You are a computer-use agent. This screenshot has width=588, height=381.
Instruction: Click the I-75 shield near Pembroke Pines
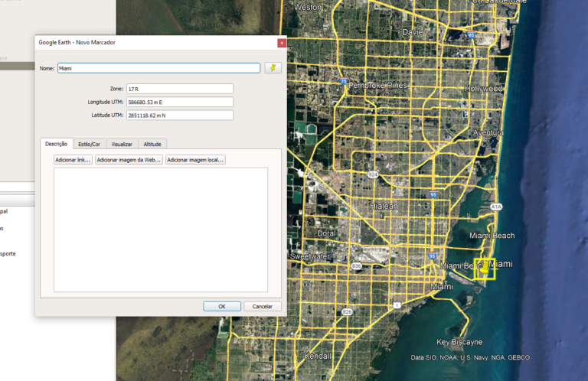pyautogui.click(x=344, y=82)
